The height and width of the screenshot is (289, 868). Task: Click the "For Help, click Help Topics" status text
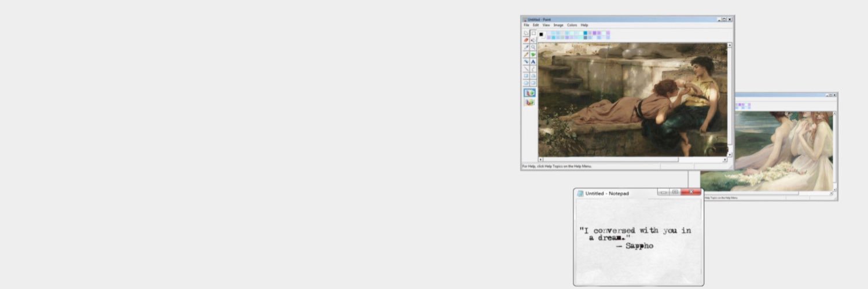click(x=557, y=166)
